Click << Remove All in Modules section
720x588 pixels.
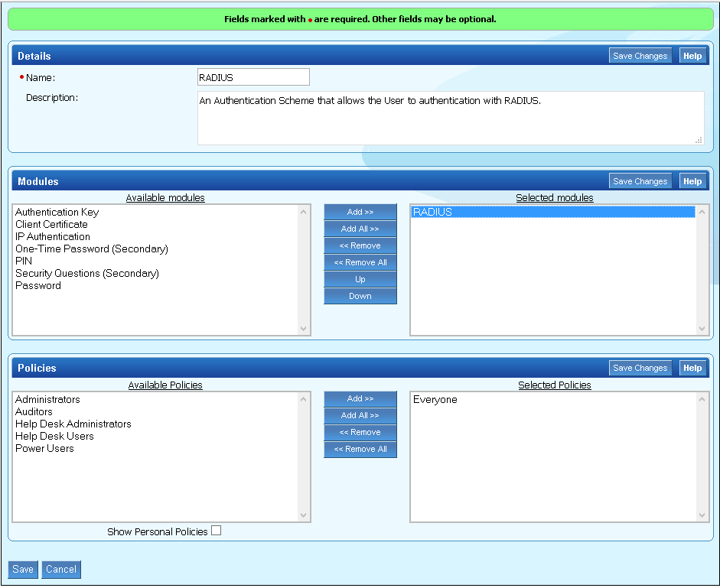tap(360, 262)
